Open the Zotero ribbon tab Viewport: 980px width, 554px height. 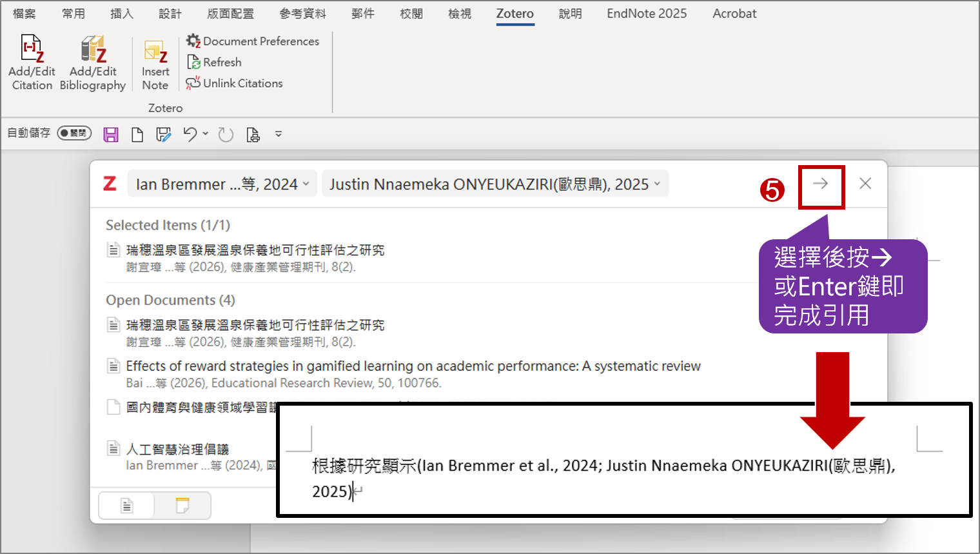pos(514,14)
